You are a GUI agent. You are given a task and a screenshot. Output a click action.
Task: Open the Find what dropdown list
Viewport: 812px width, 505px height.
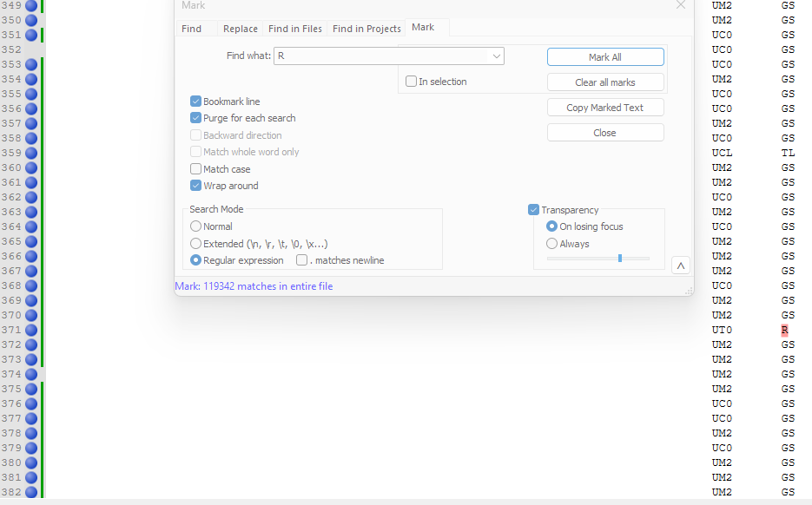click(x=495, y=56)
